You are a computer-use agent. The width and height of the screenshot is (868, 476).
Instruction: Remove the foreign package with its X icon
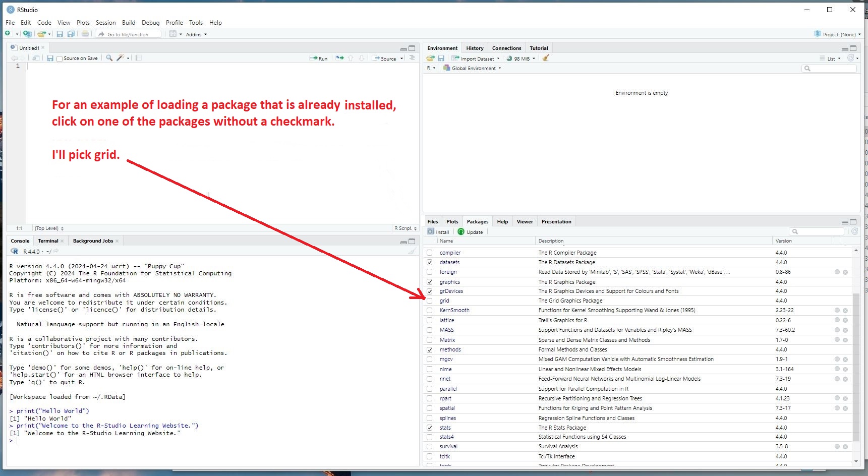pyautogui.click(x=845, y=272)
